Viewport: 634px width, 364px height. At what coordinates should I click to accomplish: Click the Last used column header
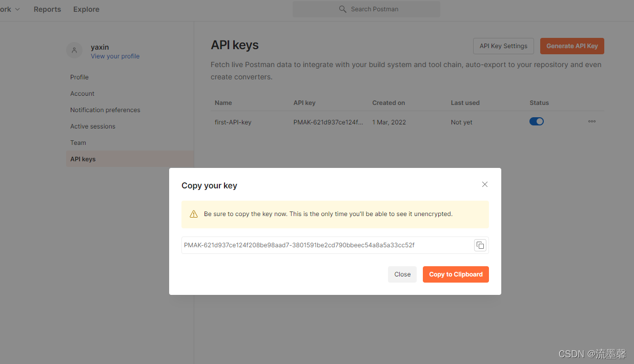point(465,103)
